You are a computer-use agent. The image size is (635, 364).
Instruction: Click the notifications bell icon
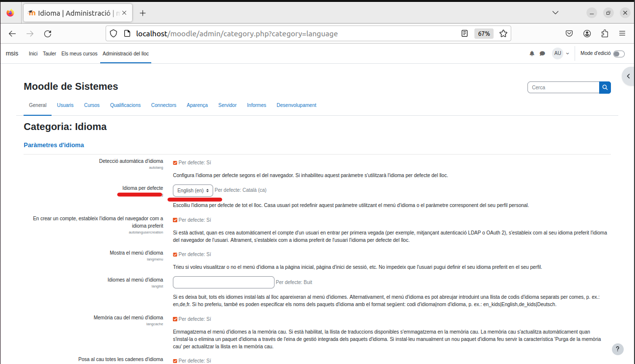[532, 53]
